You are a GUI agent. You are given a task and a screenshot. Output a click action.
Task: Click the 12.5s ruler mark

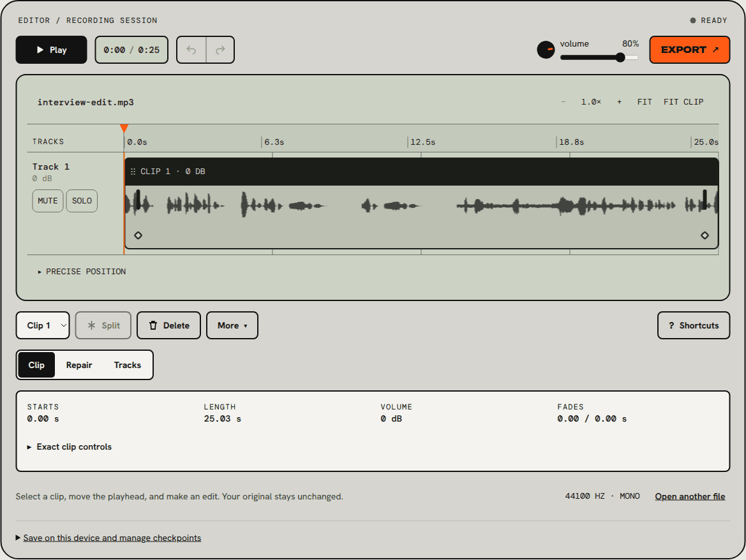click(422, 142)
